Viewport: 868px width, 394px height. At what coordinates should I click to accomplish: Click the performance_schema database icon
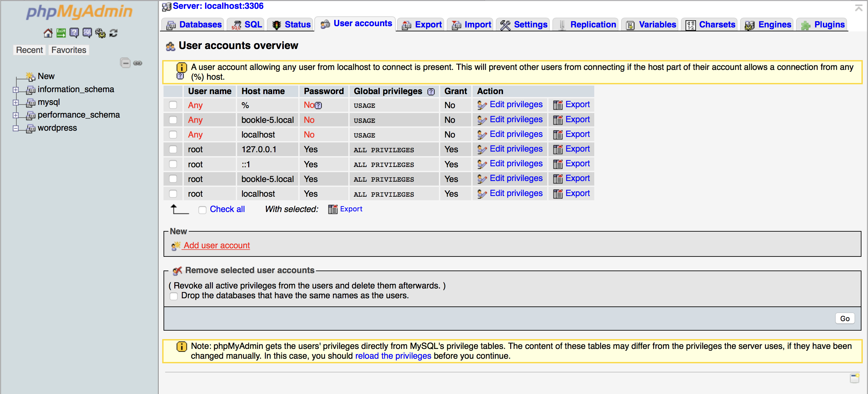31,115
